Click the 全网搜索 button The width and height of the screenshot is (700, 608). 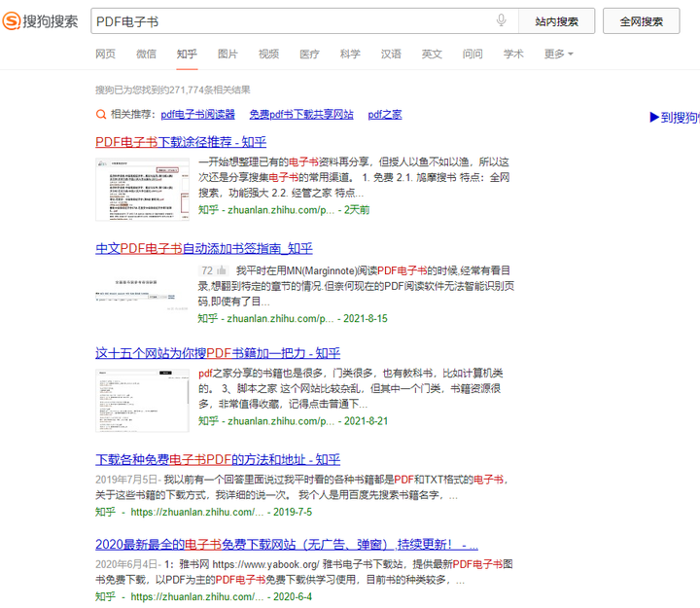click(x=641, y=21)
